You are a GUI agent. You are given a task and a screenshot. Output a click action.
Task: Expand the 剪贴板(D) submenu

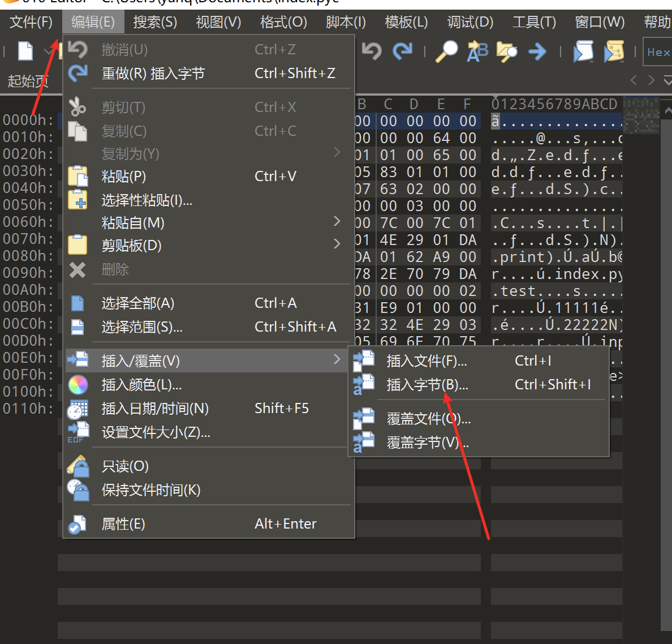coord(209,245)
